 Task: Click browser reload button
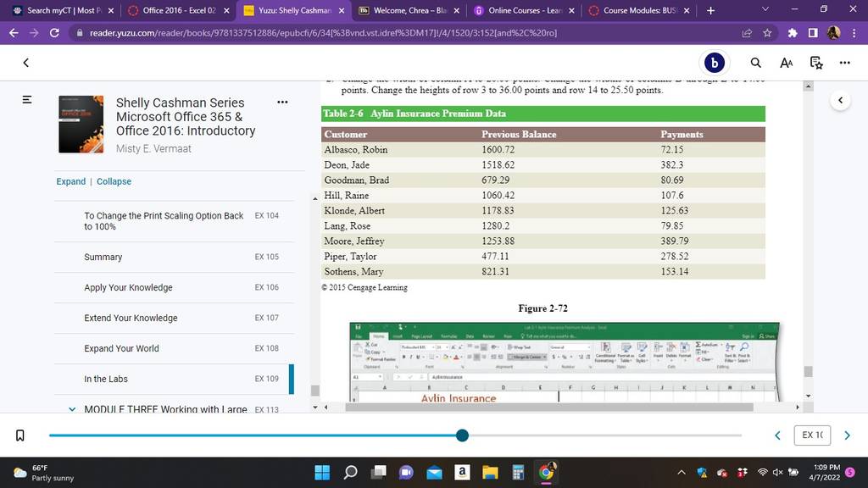click(54, 33)
